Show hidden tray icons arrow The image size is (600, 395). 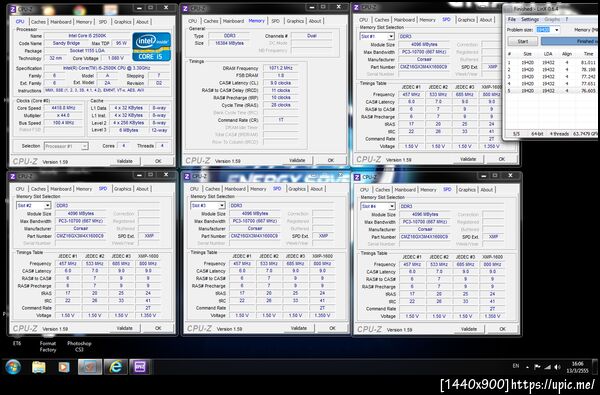pos(527,367)
